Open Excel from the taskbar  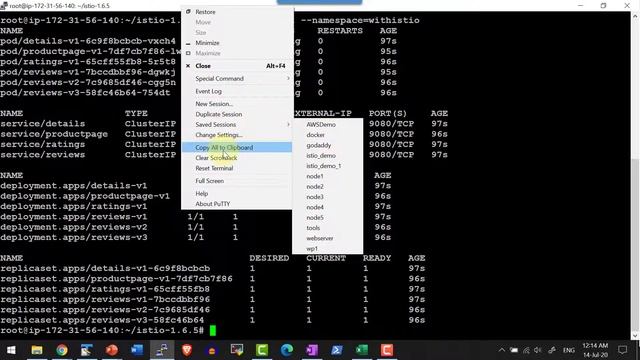coord(362,350)
